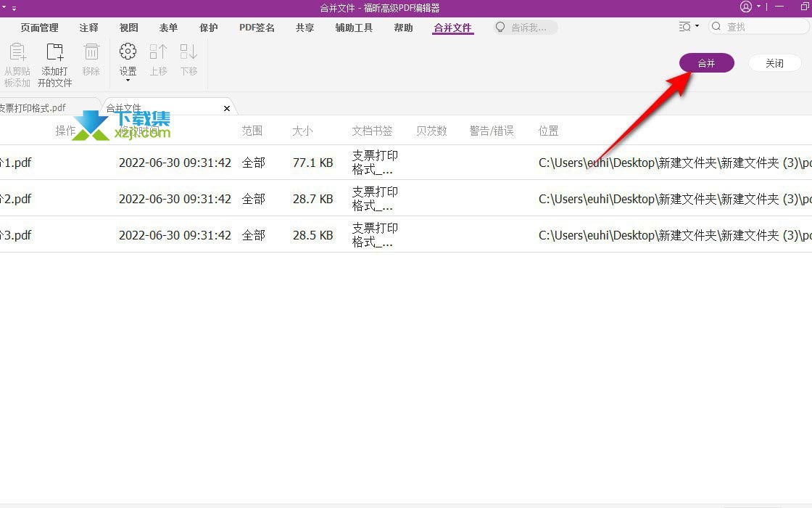Open the 帮助 tab
812x508 pixels.
[x=403, y=28]
